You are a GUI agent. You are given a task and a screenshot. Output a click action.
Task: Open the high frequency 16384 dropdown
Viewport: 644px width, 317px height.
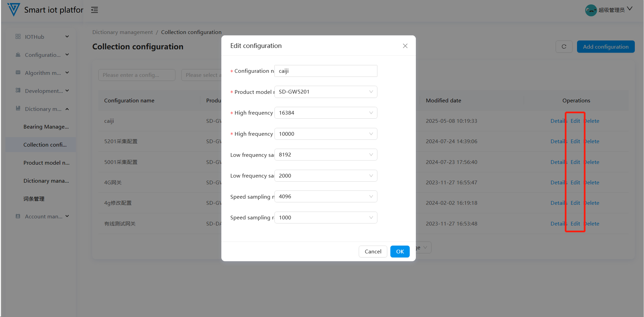325,113
